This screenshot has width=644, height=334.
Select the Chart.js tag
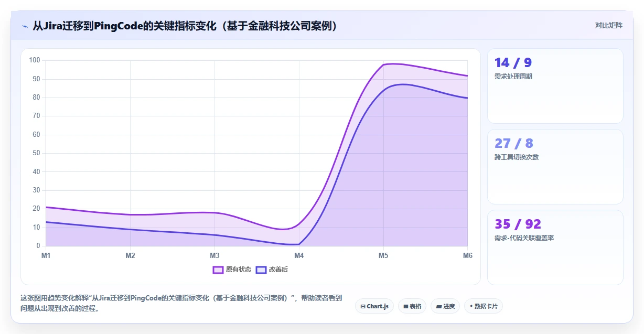coord(374,306)
